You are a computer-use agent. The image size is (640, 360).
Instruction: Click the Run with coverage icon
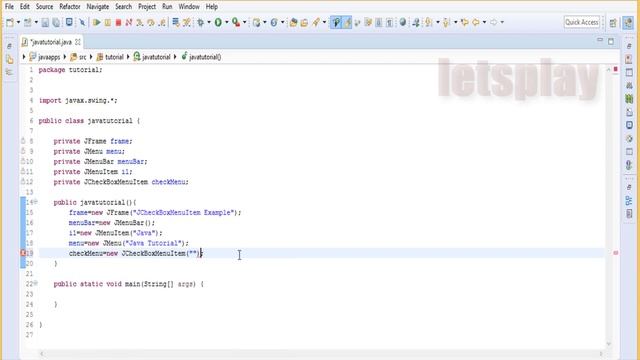[236, 22]
